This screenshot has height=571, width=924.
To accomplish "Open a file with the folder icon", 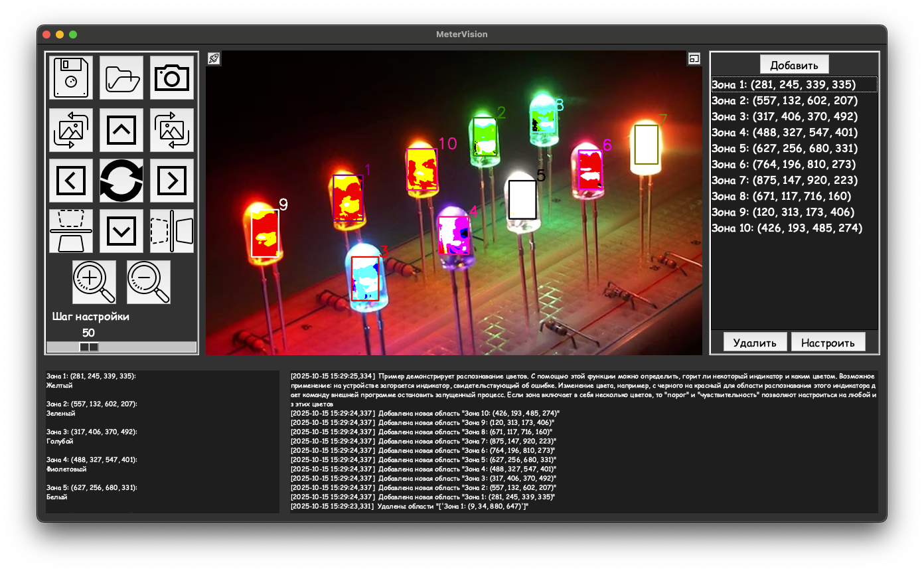I will (x=121, y=78).
